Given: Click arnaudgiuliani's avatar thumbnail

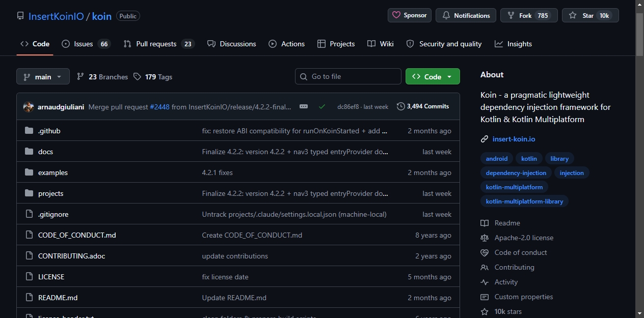Looking at the screenshot, I should tap(29, 107).
